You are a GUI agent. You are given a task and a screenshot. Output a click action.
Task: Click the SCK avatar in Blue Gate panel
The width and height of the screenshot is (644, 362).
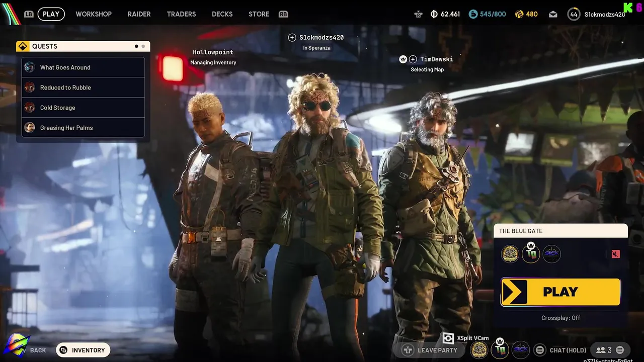point(551,254)
